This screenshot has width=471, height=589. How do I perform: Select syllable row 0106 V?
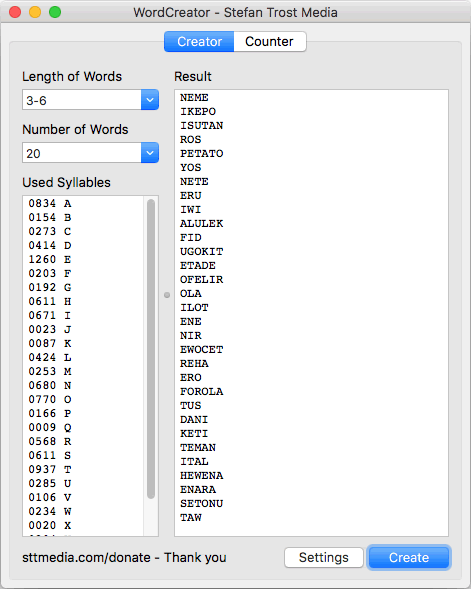click(x=50, y=497)
